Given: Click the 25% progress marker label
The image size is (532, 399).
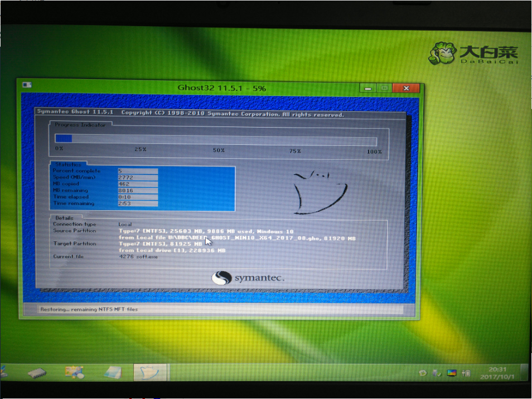Looking at the screenshot, I should tap(140, 149).
